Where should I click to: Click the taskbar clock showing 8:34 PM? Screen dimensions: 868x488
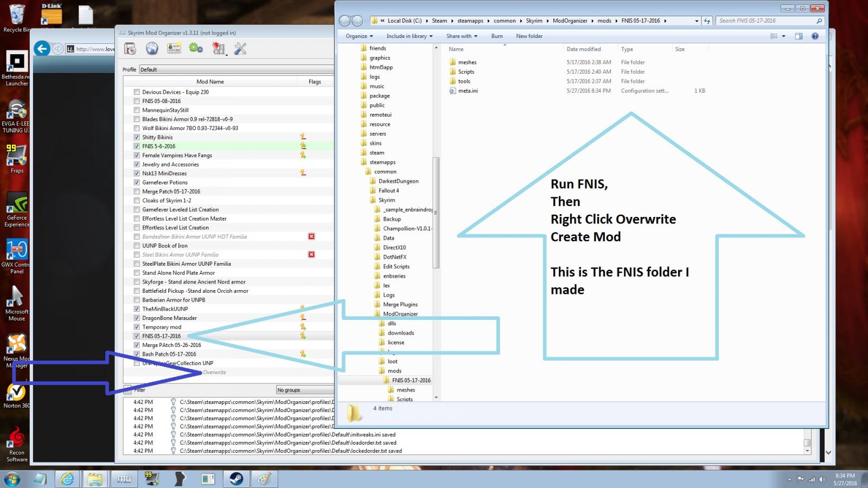[845, 479]
